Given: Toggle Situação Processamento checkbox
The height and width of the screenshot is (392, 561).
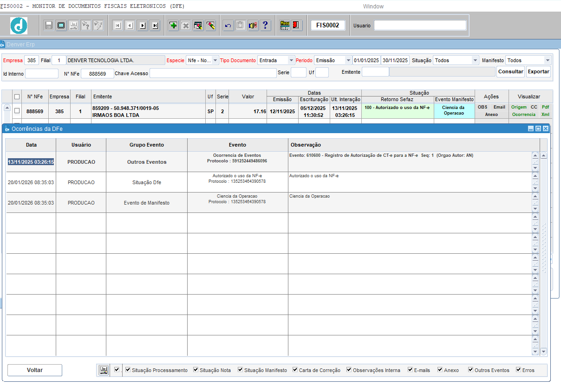Looking at the screenshot, I should (128, 370).
